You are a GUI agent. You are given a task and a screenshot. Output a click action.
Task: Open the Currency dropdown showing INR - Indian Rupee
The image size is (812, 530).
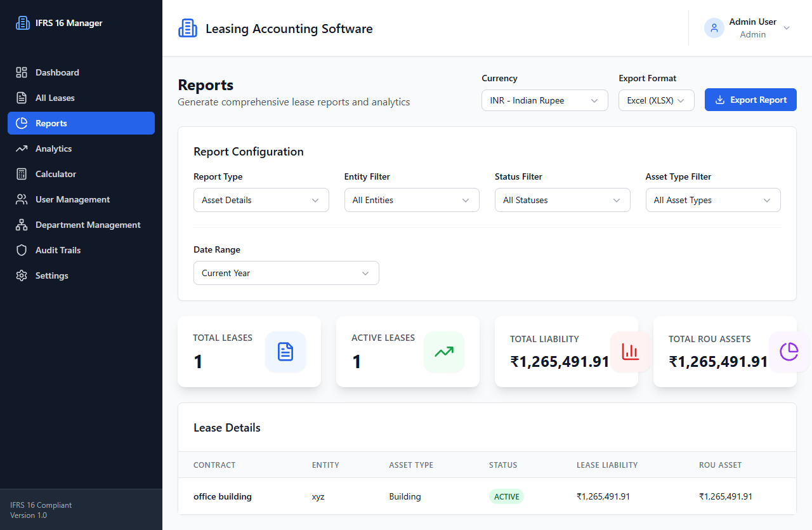coord(545,100)
